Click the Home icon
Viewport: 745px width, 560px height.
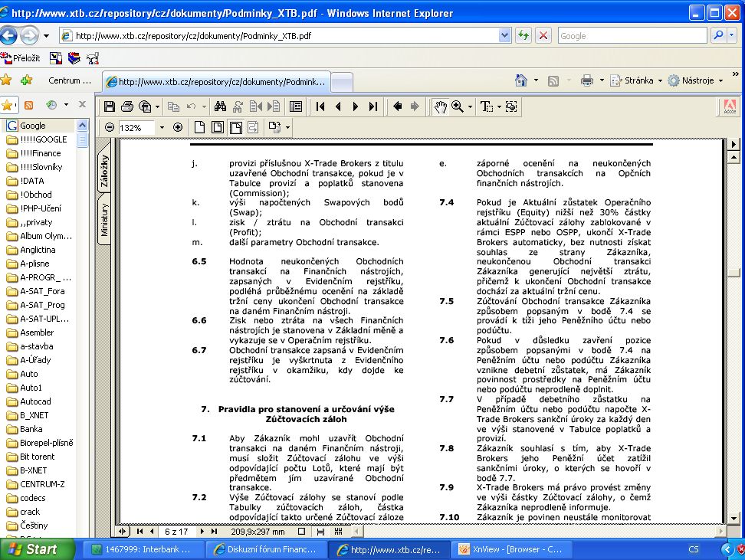pyautogui.click(x=521, y=80)
